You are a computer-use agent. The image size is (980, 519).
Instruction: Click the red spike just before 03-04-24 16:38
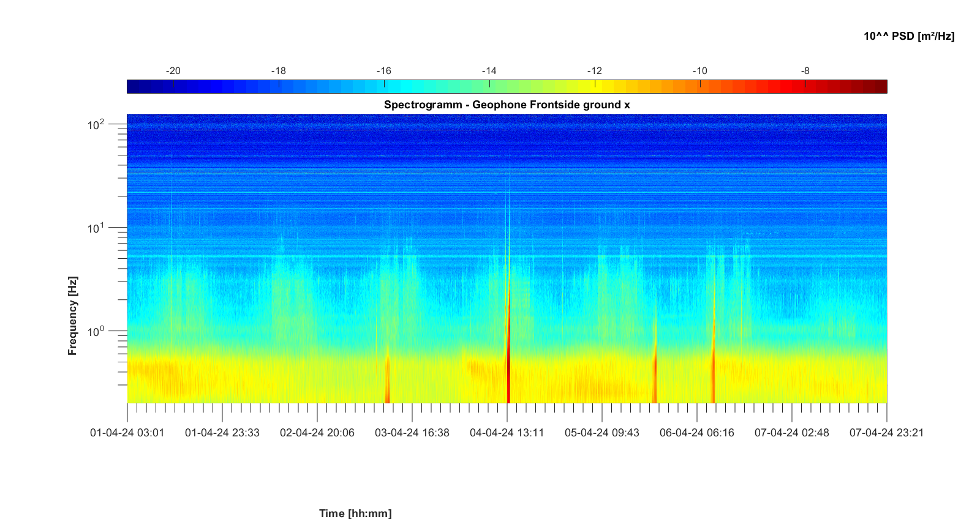(387, 383)
